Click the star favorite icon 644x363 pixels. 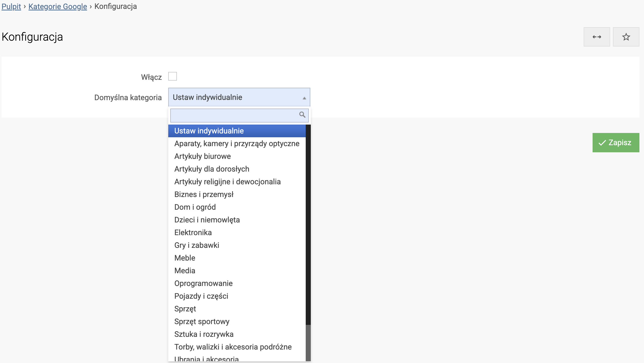click(626, 37)
